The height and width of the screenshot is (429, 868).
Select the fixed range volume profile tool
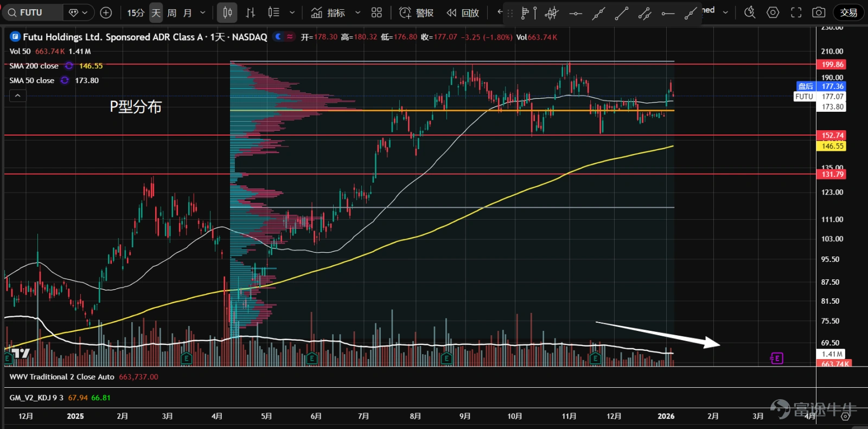(528, 13)
